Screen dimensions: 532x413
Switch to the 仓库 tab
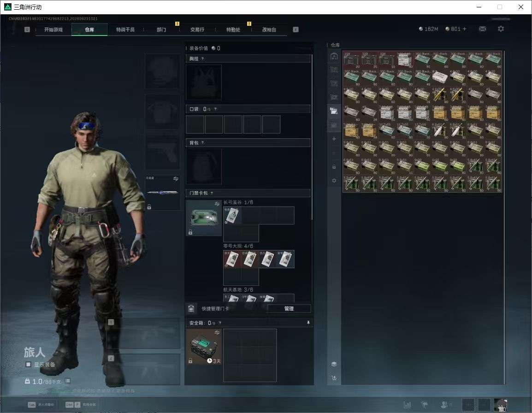(89, 29)
